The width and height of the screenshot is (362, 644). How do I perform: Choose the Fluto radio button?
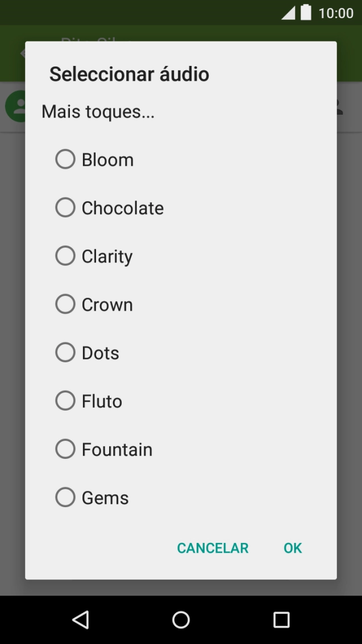[x=65, y=401]
